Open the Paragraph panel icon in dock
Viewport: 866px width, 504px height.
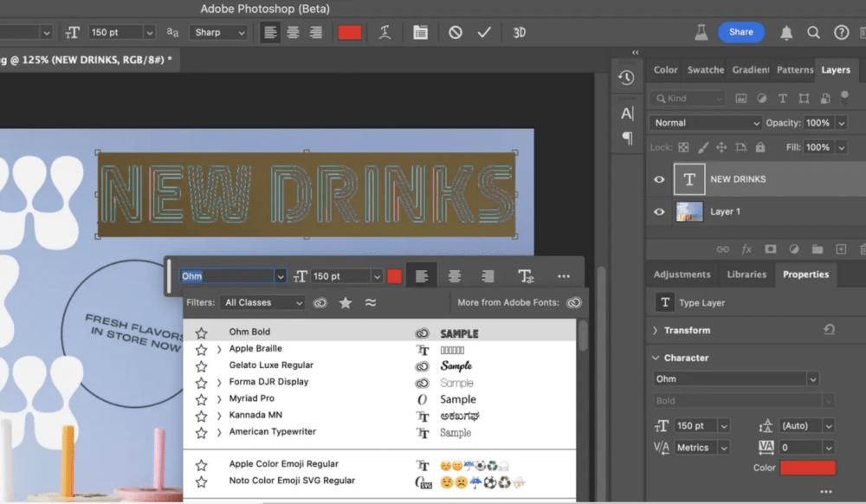627,138
